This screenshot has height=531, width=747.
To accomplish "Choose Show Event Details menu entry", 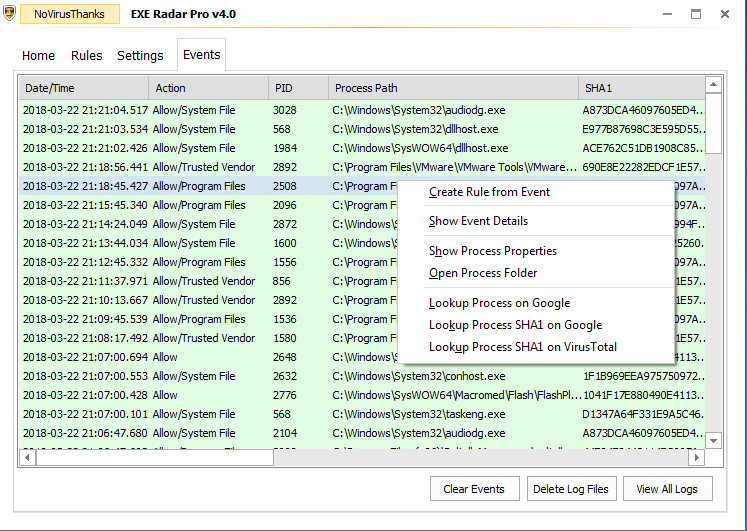I will click(x=478, y=221).
